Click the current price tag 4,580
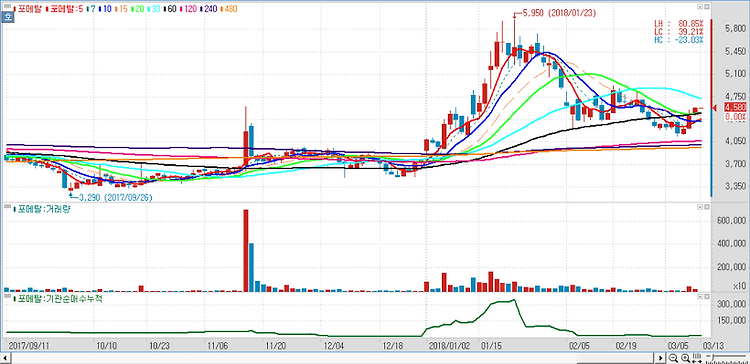Screen dimensions: 750x364 pyautogui.click(x=734, y=107)
